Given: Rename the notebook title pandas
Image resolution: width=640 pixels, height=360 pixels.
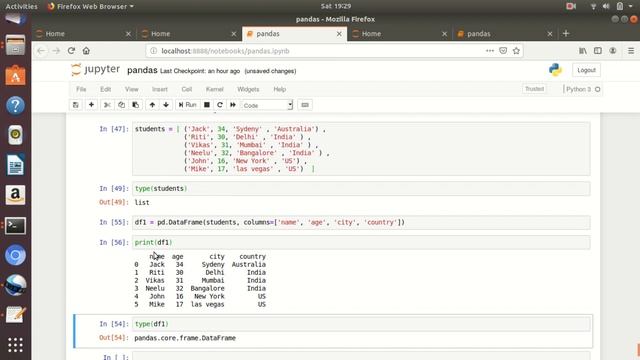Looking at the screenshot, I should click(142, 70).
